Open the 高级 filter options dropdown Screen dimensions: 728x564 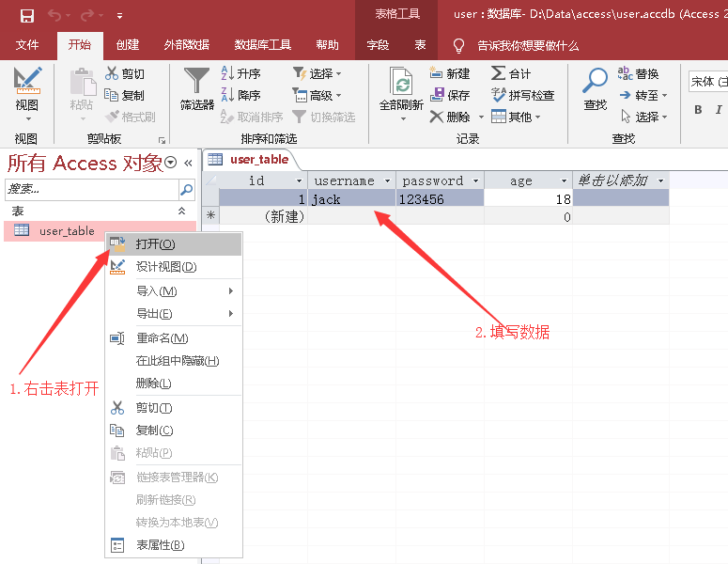(x=318, y=96)
